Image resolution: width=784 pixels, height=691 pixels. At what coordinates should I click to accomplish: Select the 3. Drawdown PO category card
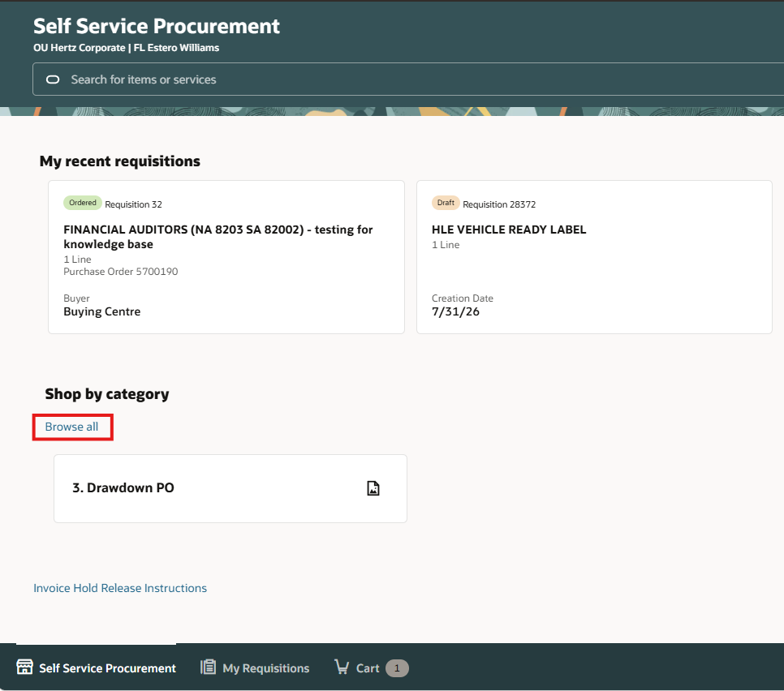click(x=230, y=488)
